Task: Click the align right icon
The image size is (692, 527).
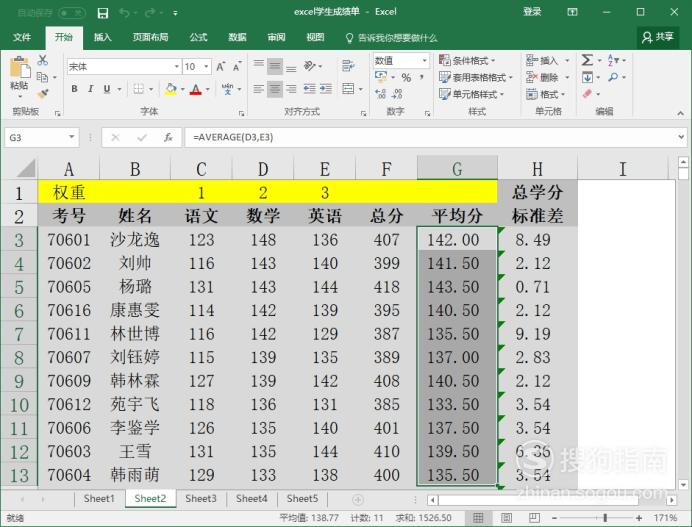Action: point(291,89)
